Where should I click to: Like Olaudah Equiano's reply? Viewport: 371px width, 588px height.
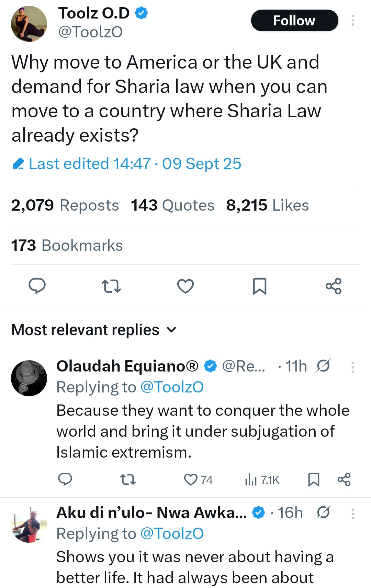click(x=191, y=480)
